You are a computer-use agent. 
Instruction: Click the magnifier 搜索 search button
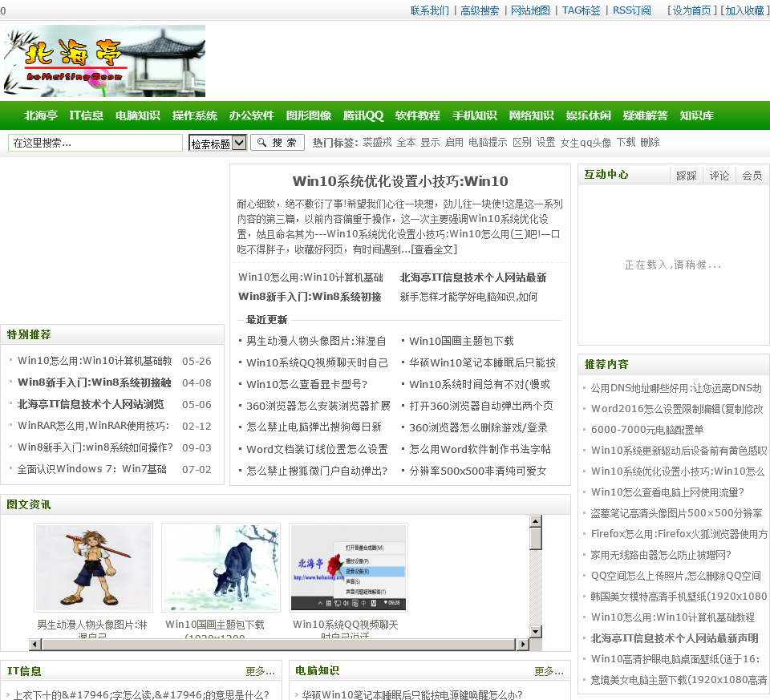pyautogui.click(x=278, y=143)
